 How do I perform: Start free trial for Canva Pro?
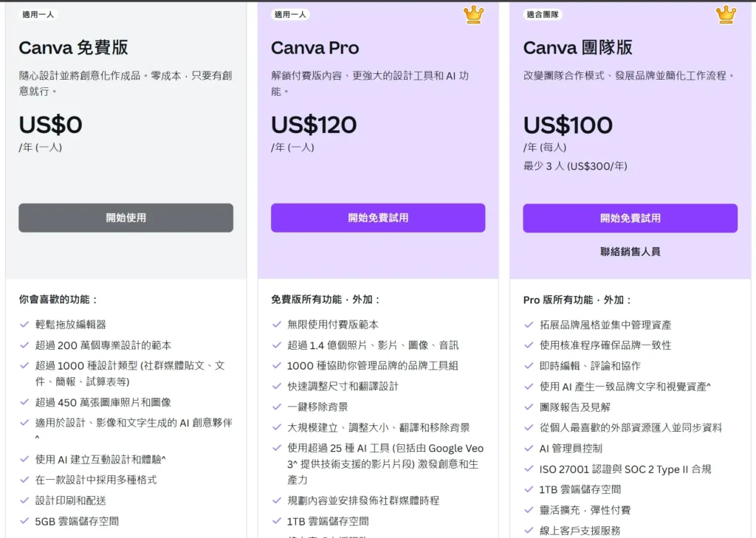(x=378, y=218)
